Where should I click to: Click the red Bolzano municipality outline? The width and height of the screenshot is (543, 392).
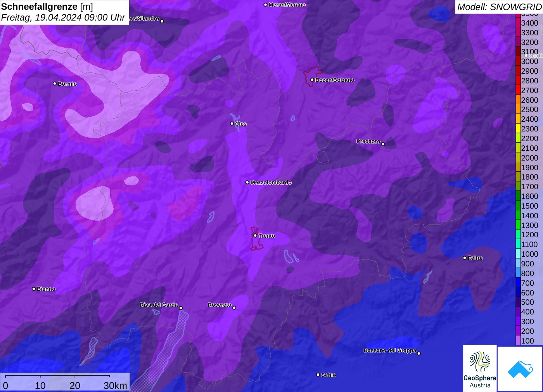tap(312, 76)
